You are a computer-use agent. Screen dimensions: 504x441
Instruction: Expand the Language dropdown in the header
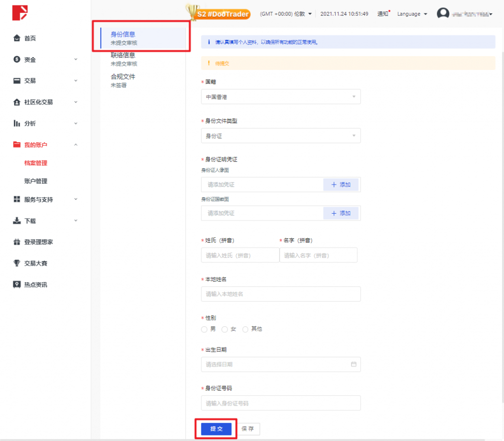(x=412, y=14)
